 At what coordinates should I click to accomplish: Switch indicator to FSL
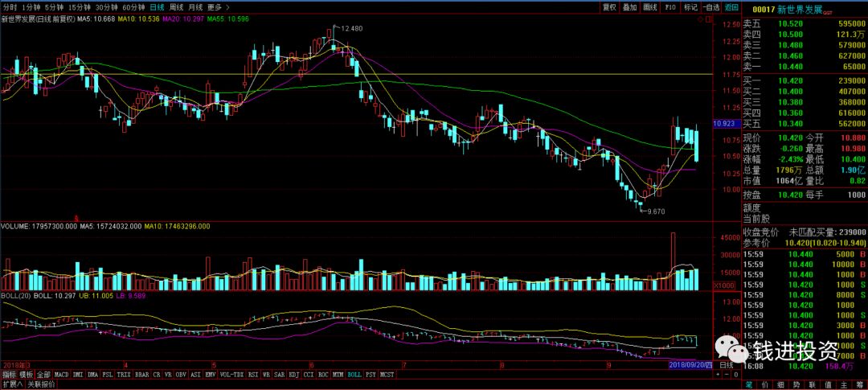[x=108, y=375]
